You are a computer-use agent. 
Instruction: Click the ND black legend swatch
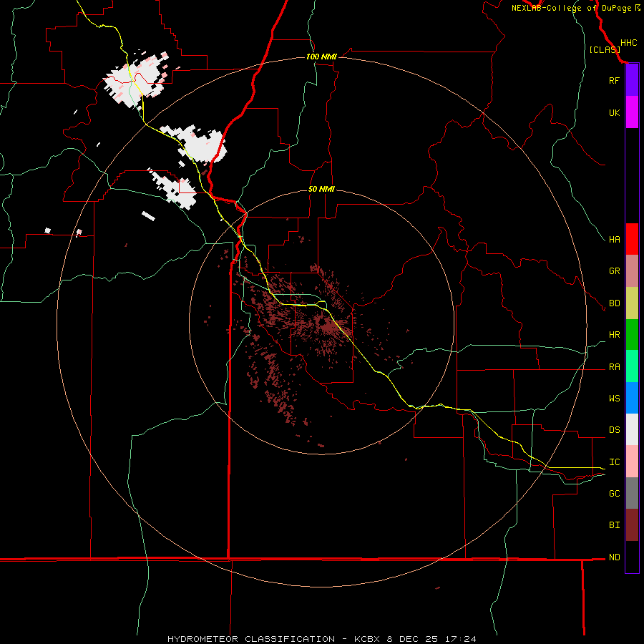pyautogui.click(x=632, y=557)
